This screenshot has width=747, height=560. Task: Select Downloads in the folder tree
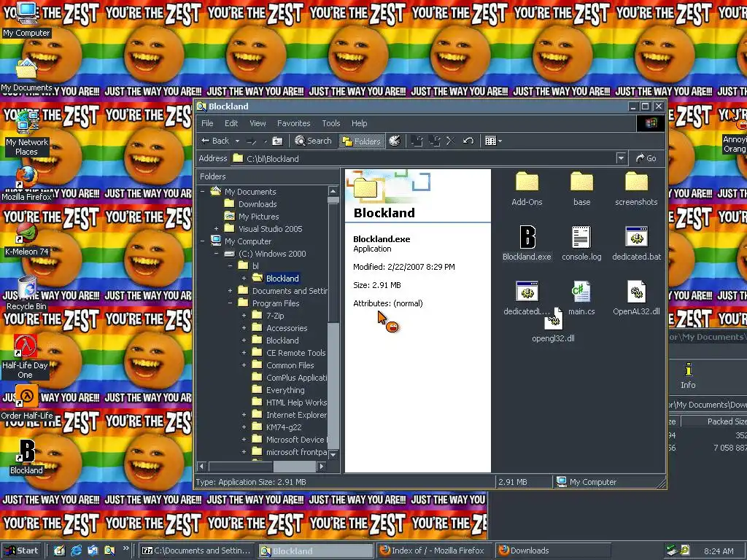click(x=258, y=204)
